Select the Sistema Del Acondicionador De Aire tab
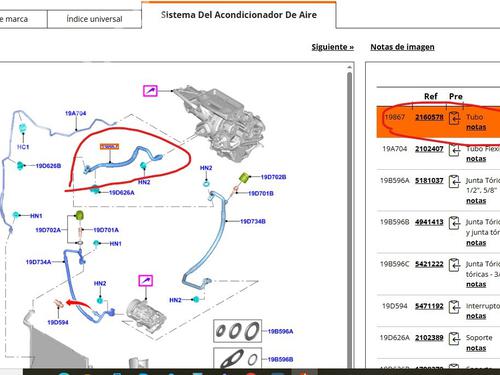Image resolution: width=500 pixels, height=375 pixels. (239, 15)
